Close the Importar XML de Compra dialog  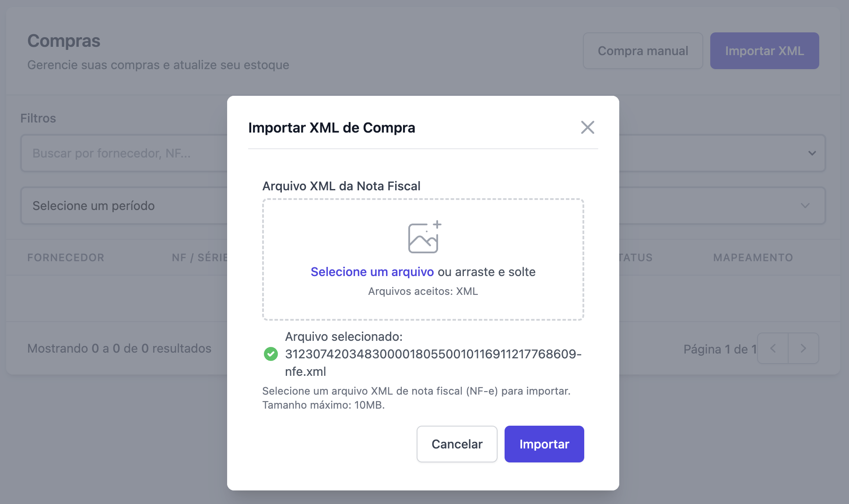point(587,127)
